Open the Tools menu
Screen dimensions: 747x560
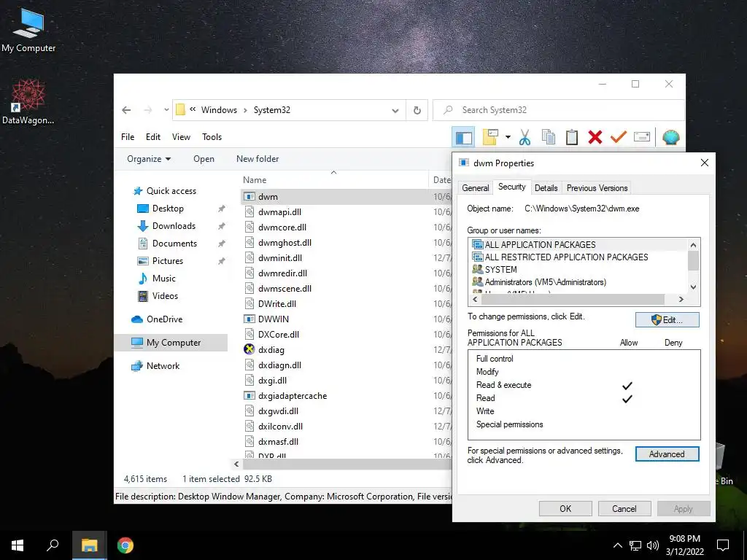[212, 137]
